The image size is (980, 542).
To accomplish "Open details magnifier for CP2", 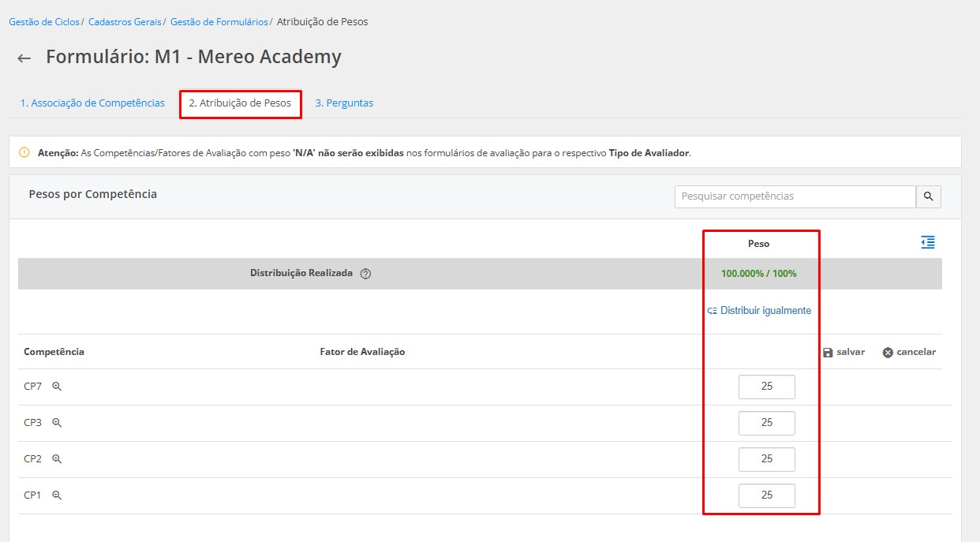I will [57, 459].
